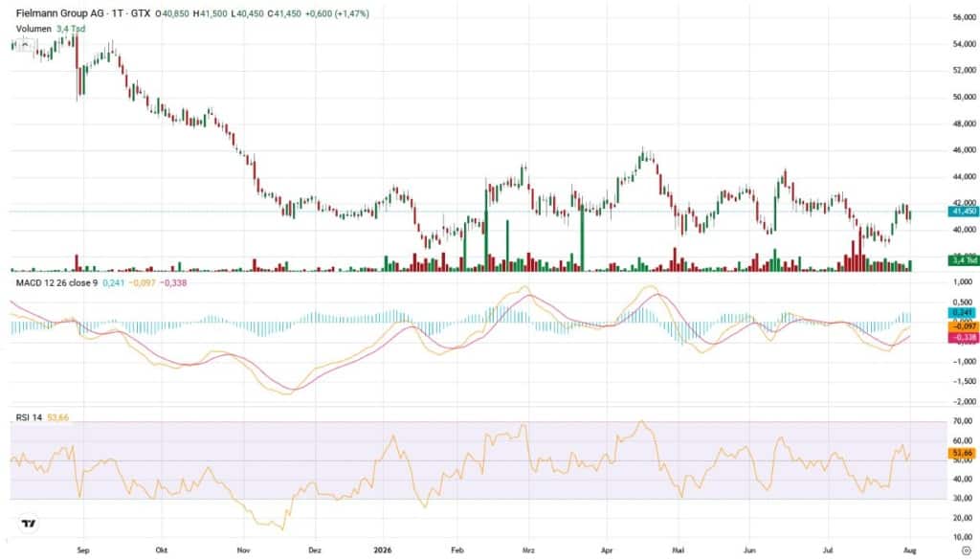980x560 pixels.
Task: Collapse the indicator legend chevron
Action: point(24,44)
